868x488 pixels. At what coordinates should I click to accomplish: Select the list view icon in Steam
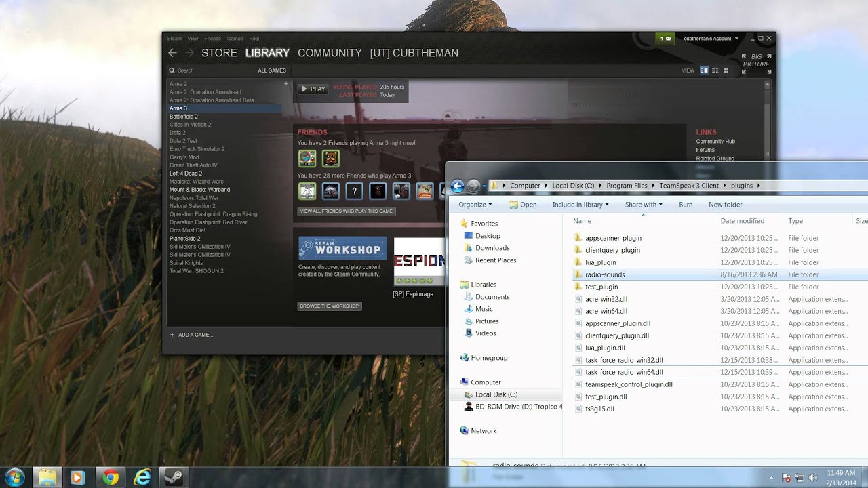pyautogui.click(x=715, y=70)
